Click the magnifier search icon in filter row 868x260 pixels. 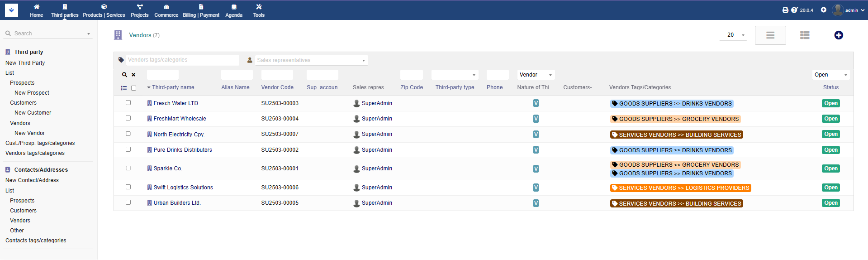tap(124, 75)
